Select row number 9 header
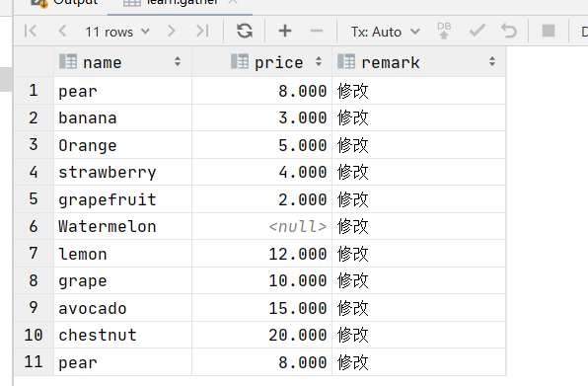The height and width of the screenshot is (386, 588). [x=34, y=308]
